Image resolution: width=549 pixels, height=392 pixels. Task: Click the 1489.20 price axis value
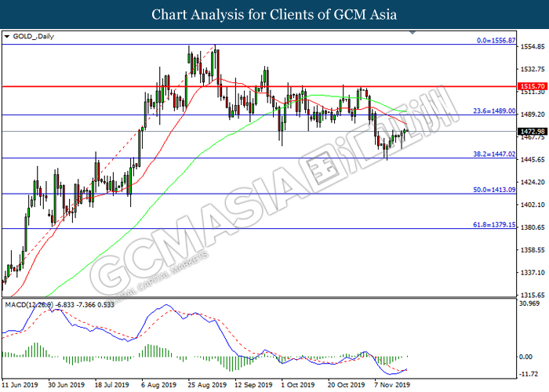pos(533,114)
